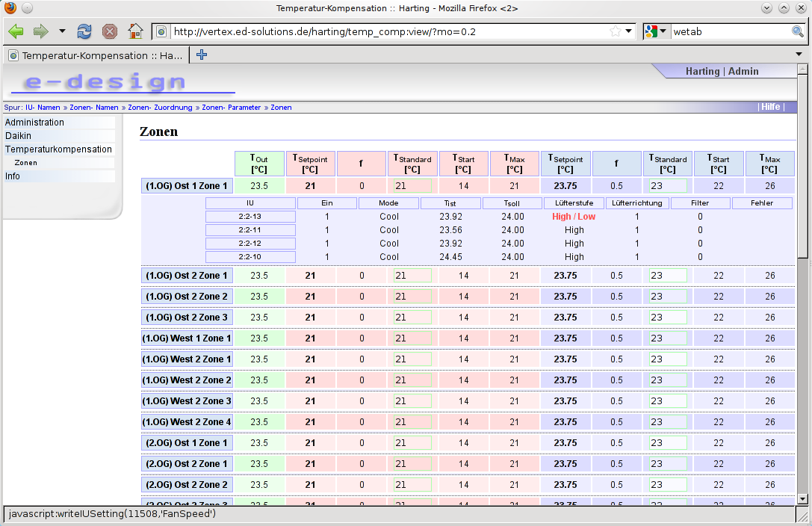Click the green Back arrow icon
Viewport: 812px width, 526px height.
[x=16, y=31]
